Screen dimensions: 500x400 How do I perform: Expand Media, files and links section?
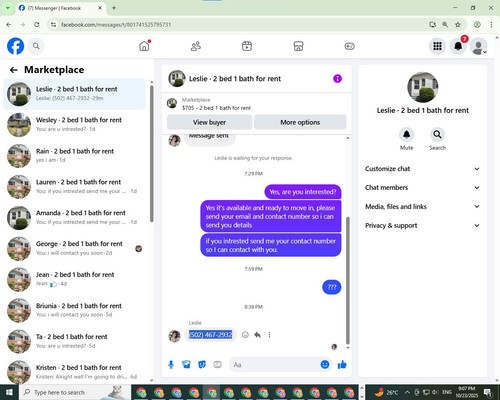(x=422, y=207)
